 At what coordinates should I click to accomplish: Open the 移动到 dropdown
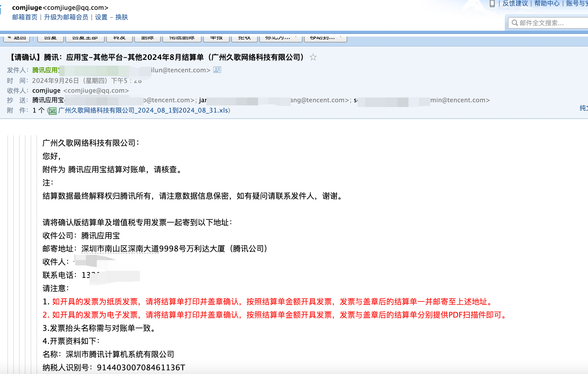tap(326, 38)
